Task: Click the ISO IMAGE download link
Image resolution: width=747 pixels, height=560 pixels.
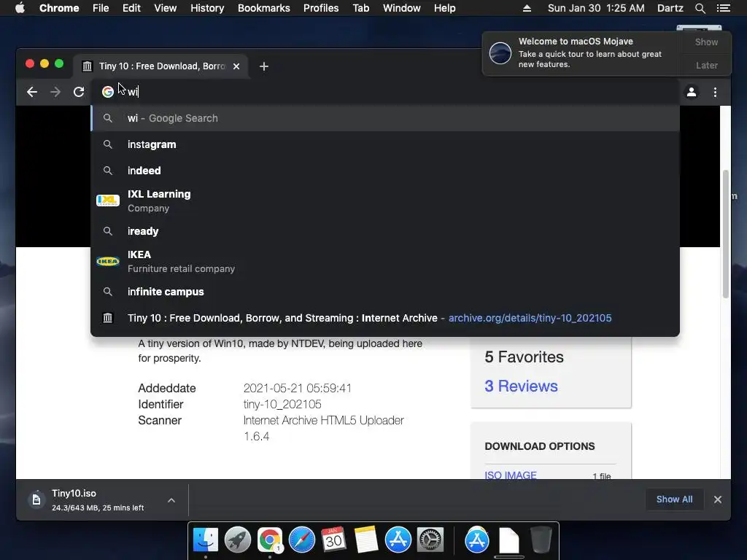Action: point(511,475)
